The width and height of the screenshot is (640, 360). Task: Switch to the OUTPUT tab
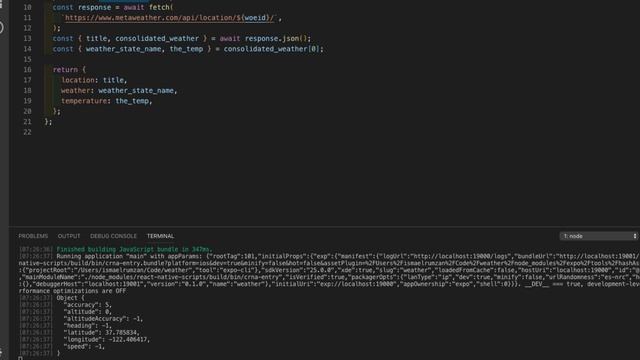[x=69, y=236]
